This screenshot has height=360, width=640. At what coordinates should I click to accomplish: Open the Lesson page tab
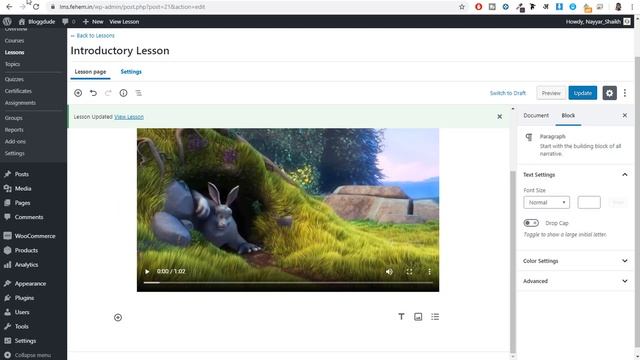(90, 72)
